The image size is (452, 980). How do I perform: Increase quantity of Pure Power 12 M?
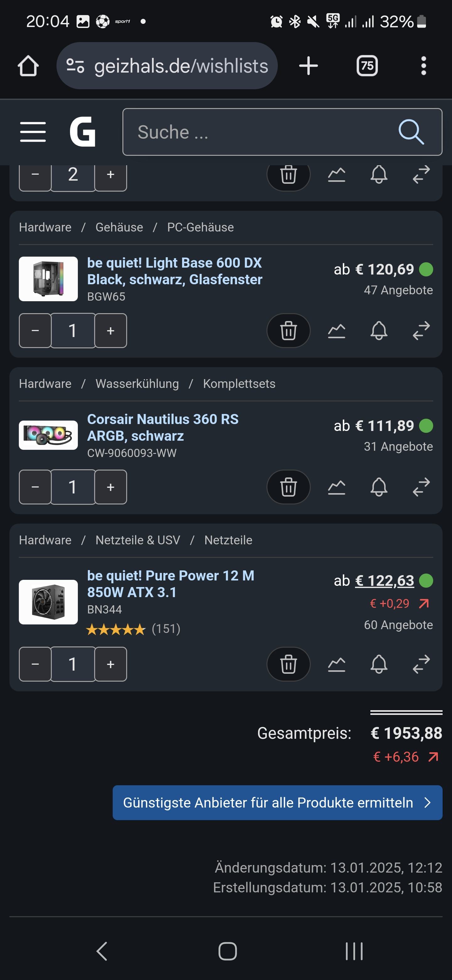110,664
